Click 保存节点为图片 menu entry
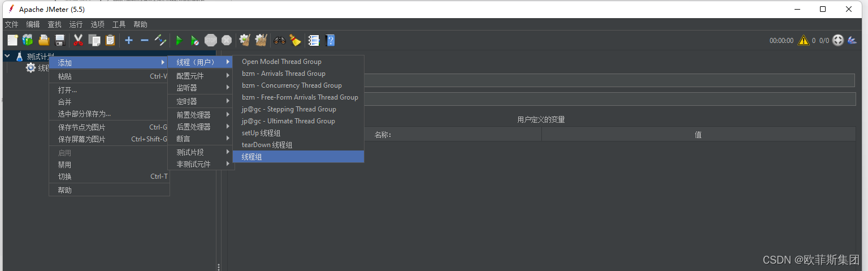868x271 pixels. pyautogui.click(x=110, y=127)
